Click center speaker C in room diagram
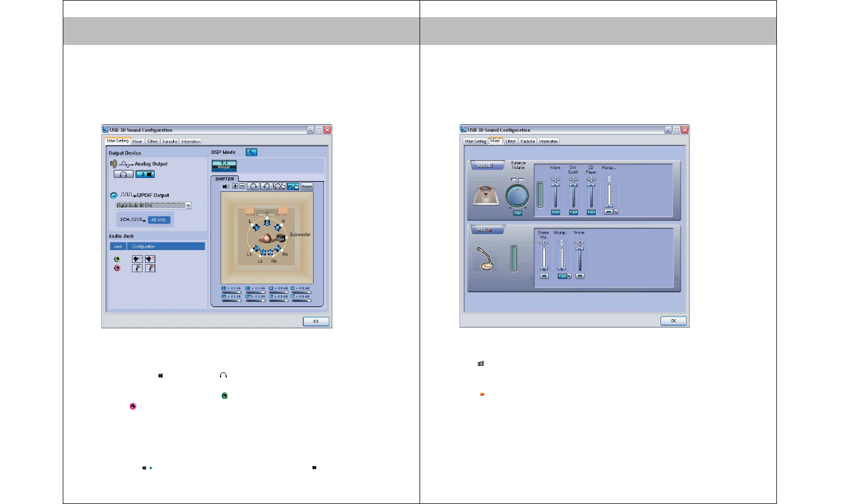This screenshot has height=504, width=853. [267, 223]
